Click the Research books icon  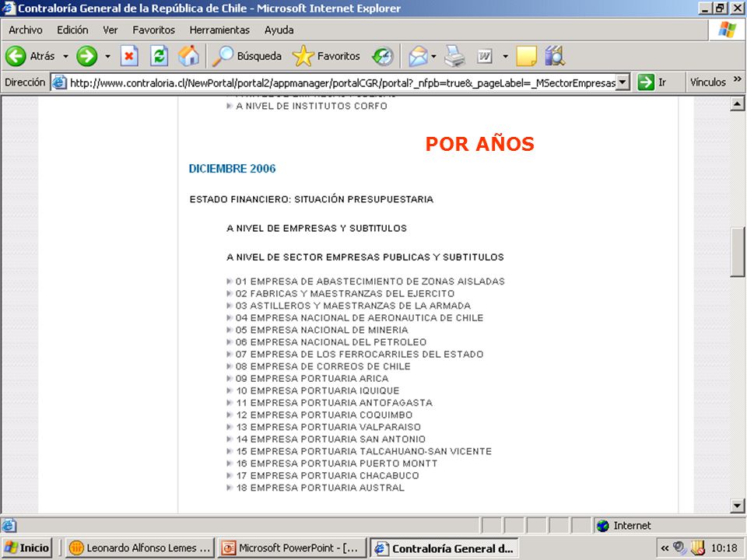point(555,56)
